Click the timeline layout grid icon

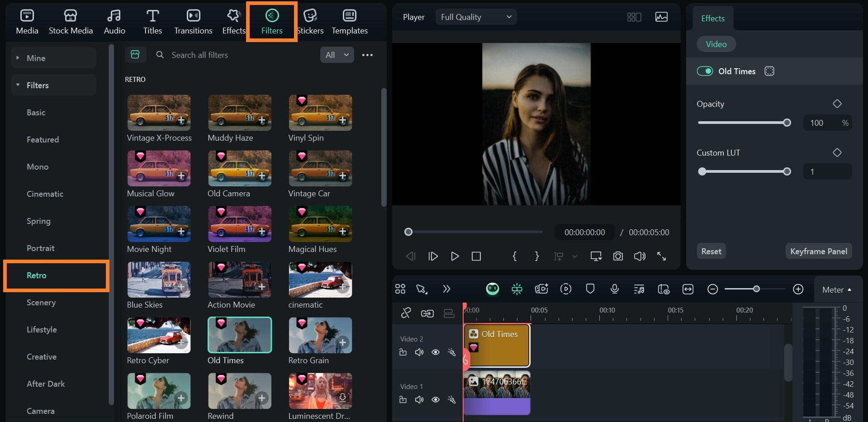point(400,289)
